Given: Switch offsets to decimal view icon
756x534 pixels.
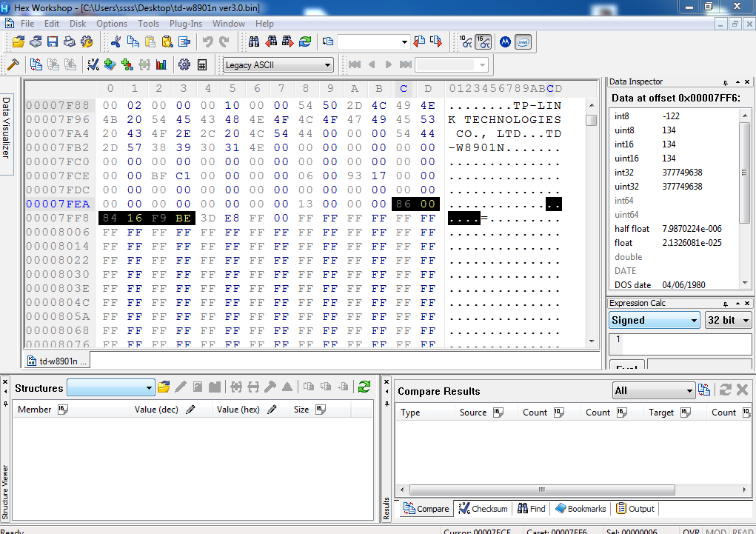Looking at the screenshot, I should (x=466, y=42).
